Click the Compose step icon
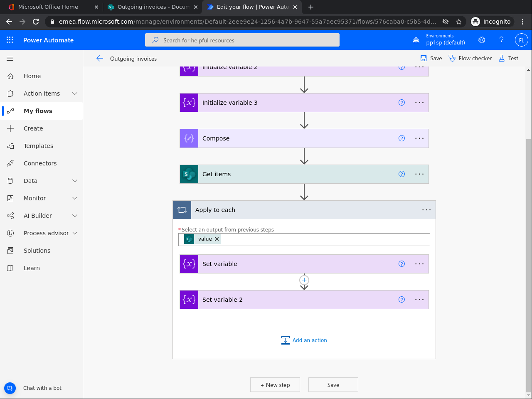 tap(189, 138)
